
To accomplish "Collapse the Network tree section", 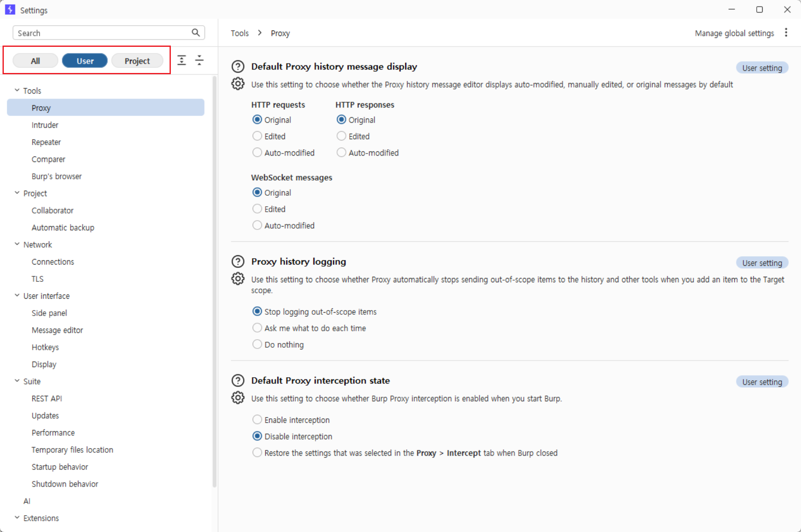I will click(17, 244).
